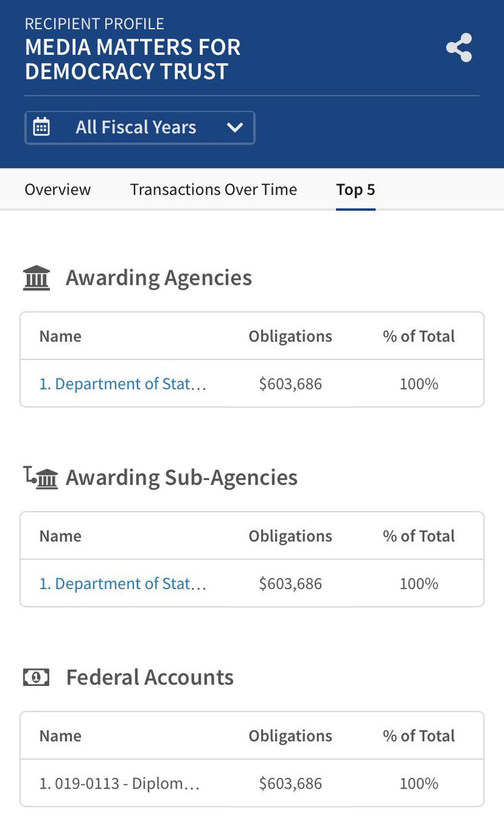Click the Awarding Agencies building icon
Image resolution: width=504 pixels, height=823 pixels.
(36, 278)
